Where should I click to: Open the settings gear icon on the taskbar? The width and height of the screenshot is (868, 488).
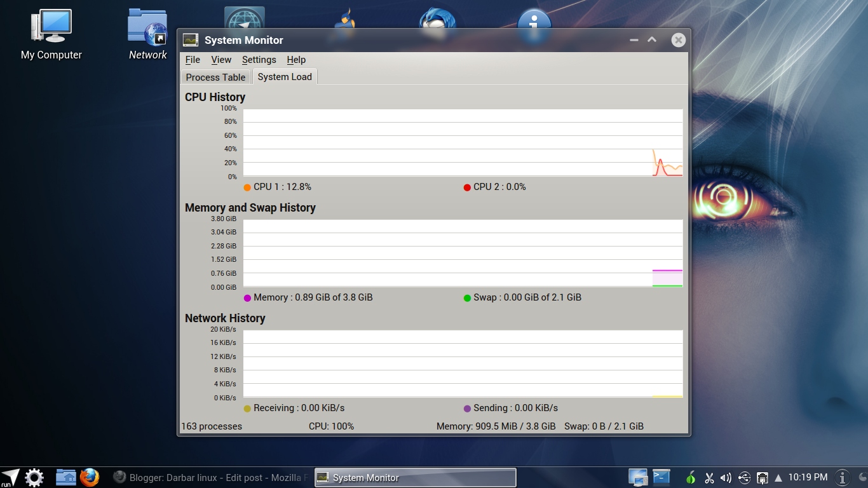pos(35,477)
